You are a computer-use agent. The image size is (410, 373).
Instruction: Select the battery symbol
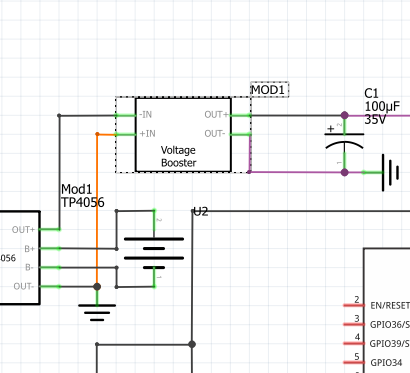[154, 249]
